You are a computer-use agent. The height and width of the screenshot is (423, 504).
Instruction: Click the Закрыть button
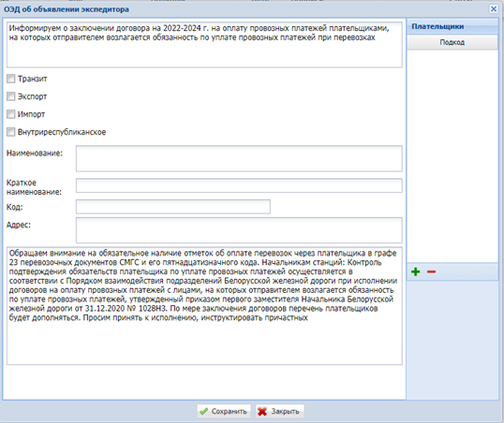coord(280,411)
